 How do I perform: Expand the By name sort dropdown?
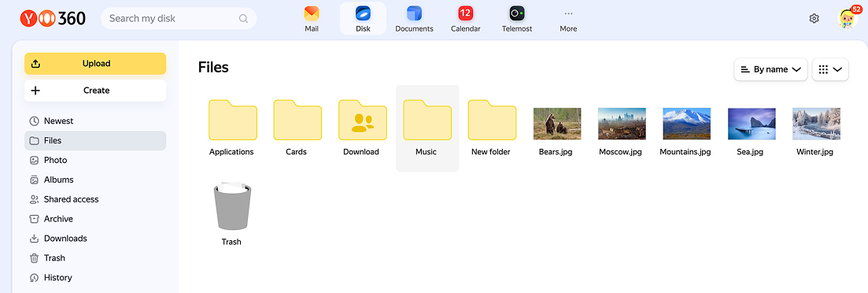pyautogui.click(x=770, y=69)
